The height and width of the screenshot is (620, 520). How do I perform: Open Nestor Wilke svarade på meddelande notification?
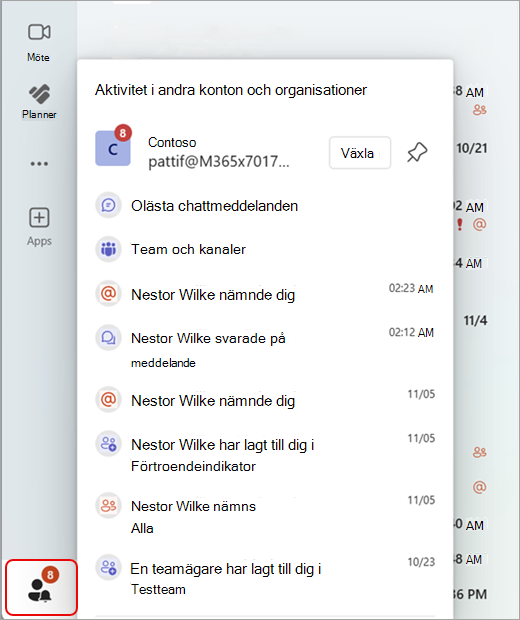265,349
